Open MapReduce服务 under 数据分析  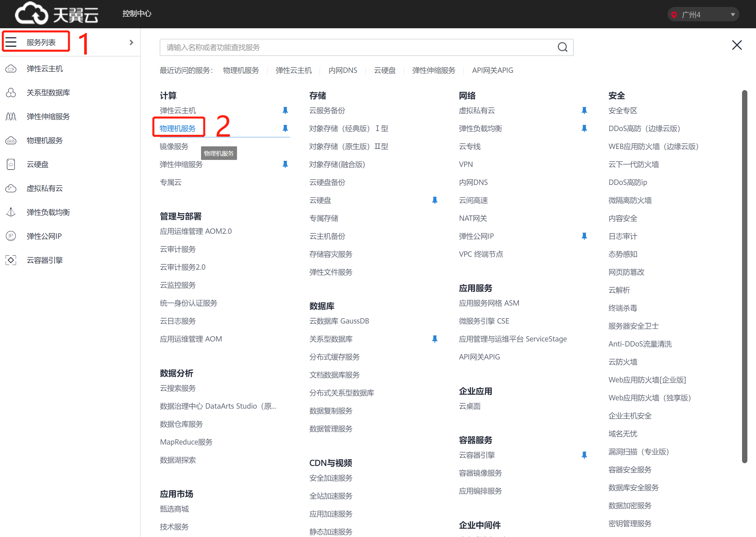tap(186, 442)
